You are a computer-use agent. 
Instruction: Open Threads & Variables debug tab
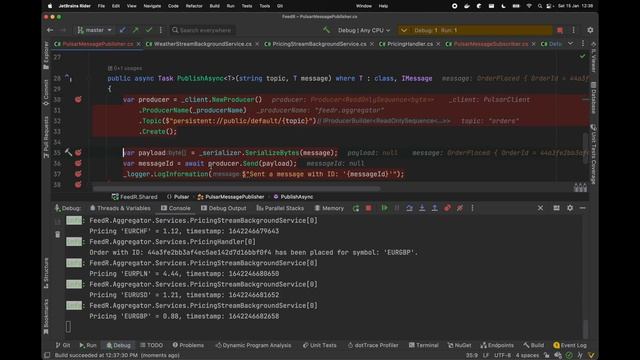[x=120, y=208]
